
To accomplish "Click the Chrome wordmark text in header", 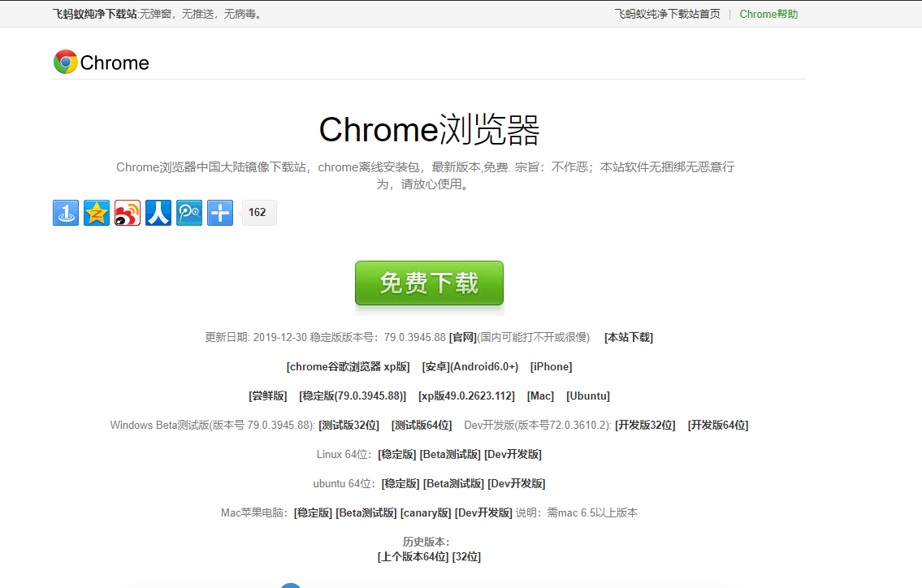I will point(115,63).
